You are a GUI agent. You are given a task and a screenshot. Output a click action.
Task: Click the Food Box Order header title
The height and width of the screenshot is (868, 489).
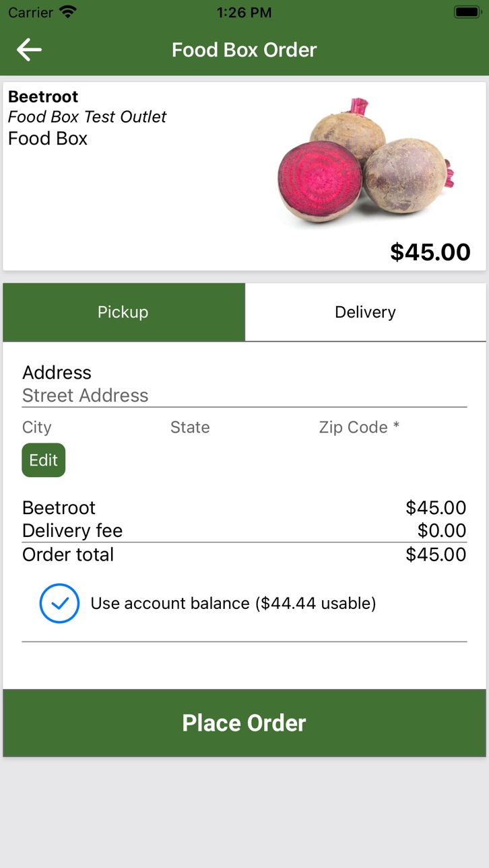click(244, 50)
